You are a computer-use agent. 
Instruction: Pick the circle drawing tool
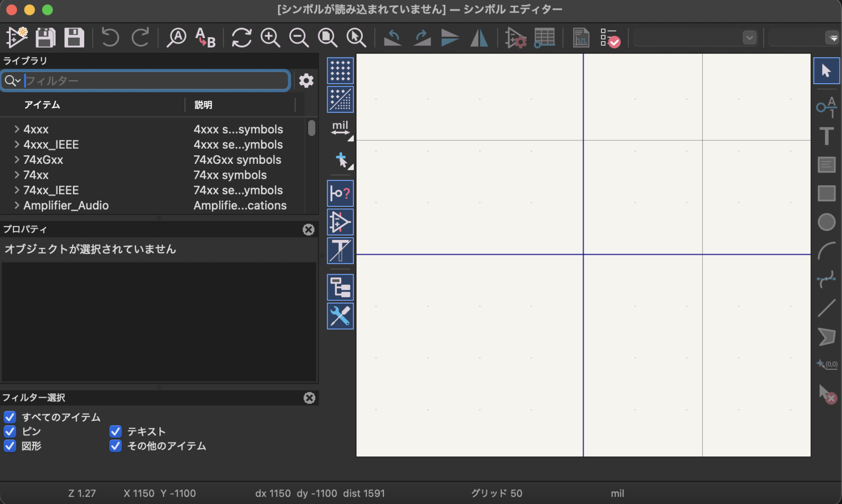click(x=826, y=222)
